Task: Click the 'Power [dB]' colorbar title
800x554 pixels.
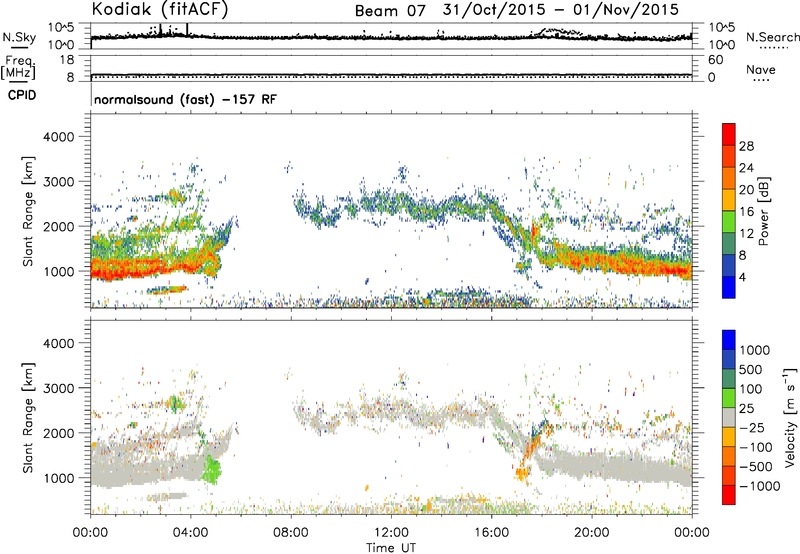Action: point(763,211)
